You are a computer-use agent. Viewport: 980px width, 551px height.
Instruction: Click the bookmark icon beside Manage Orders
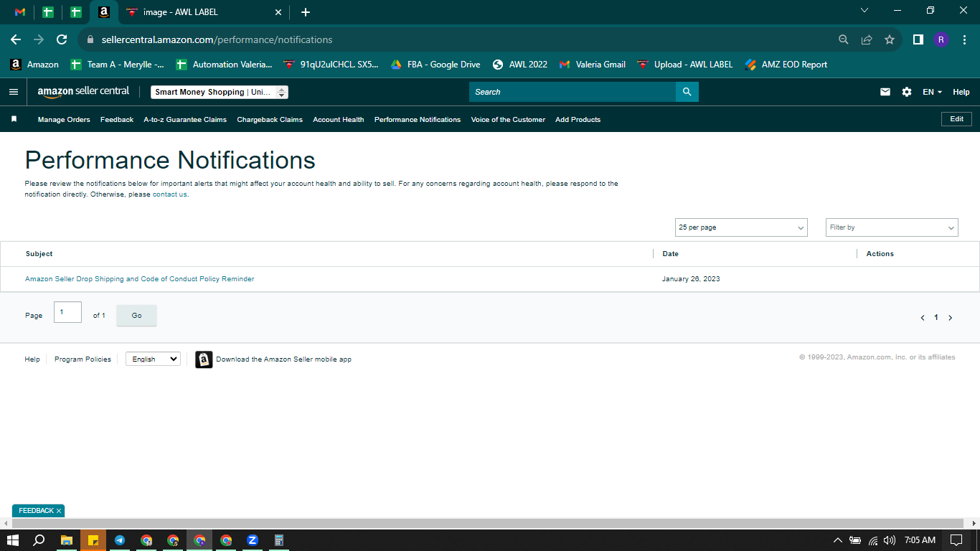(14, 119)
